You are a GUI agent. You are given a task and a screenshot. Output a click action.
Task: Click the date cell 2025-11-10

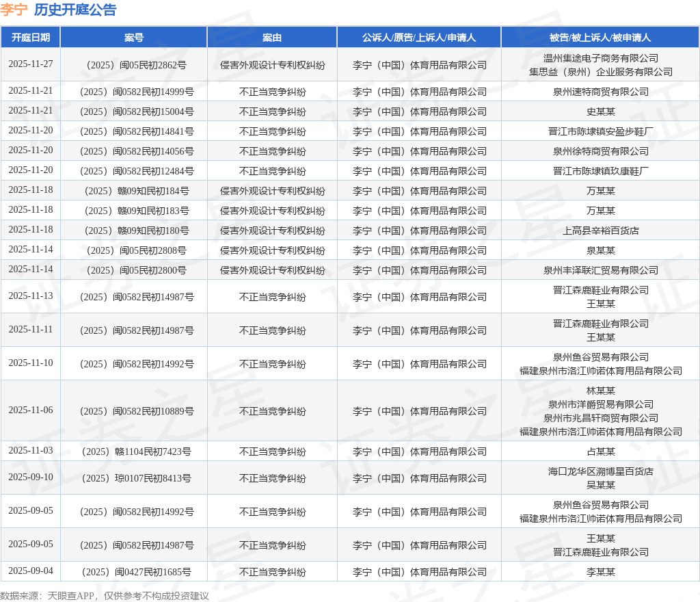point(30,363)
